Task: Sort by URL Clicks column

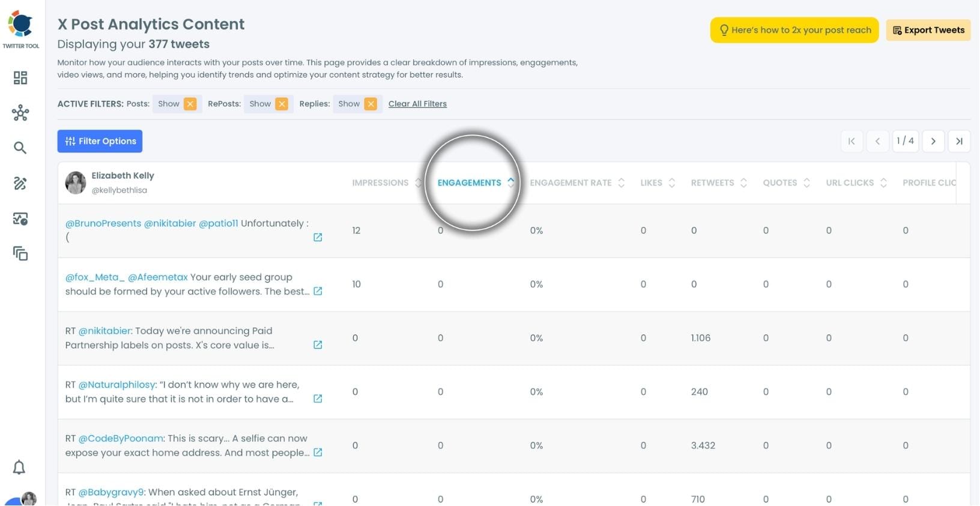Action: point(856,182)
